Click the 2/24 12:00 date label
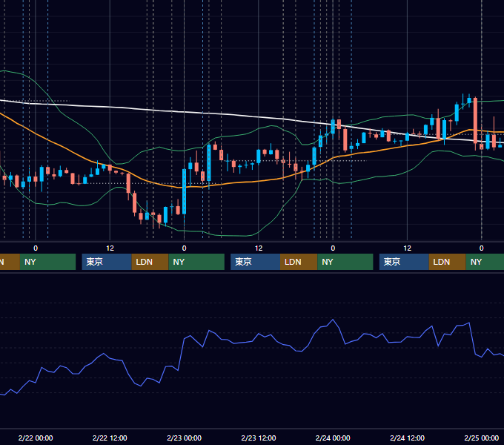Image resolution: width=504 pixels, height=445 pixels. [407, 438]
